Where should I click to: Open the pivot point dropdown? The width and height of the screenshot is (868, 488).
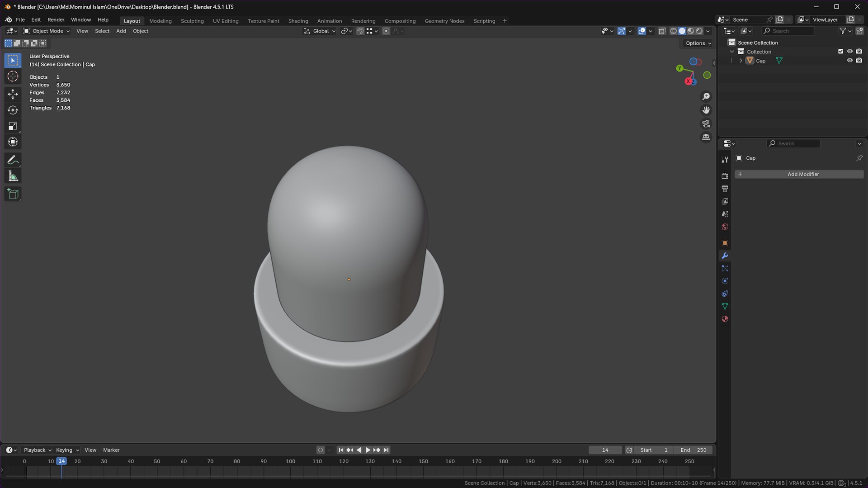coord(346,31)
